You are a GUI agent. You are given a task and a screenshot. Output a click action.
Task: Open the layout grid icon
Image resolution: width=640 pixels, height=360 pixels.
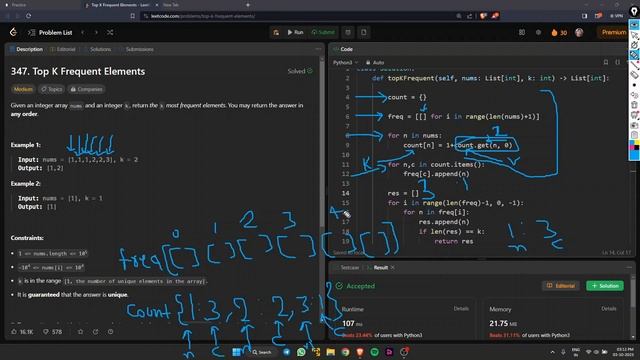[522, 32]
